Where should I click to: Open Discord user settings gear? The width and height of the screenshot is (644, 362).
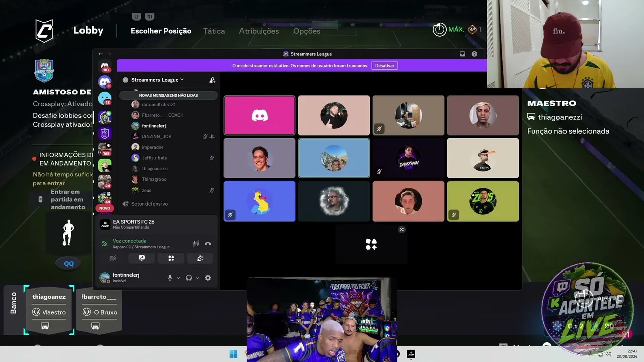pos(208,278)
